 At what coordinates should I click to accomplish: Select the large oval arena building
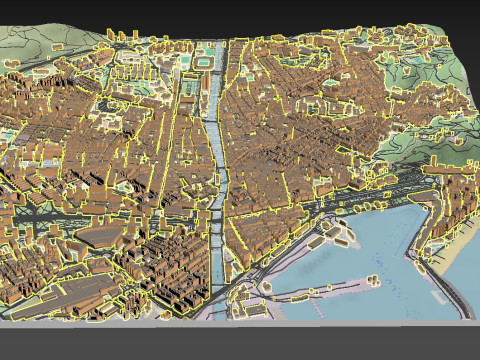(99, 236)
